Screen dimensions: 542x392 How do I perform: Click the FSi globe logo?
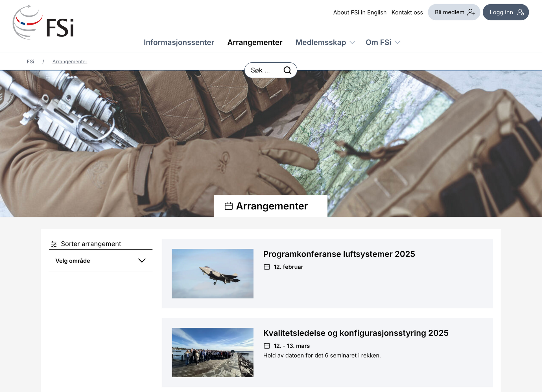pyautogui.click(x=27, y=22)
